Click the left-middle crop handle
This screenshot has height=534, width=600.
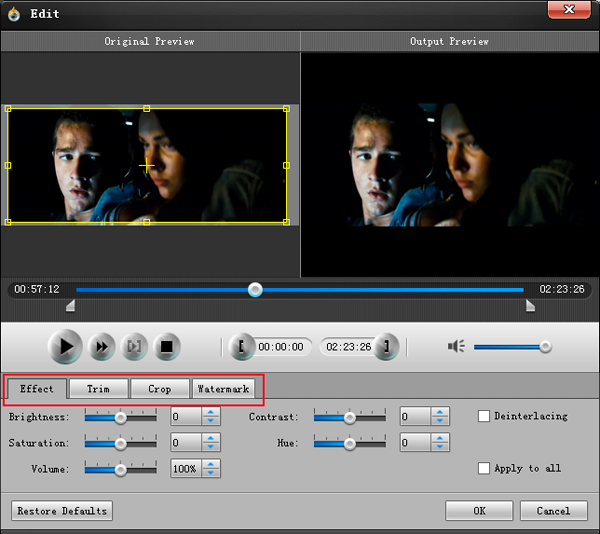pyautogui.click(x=8, y=166)
